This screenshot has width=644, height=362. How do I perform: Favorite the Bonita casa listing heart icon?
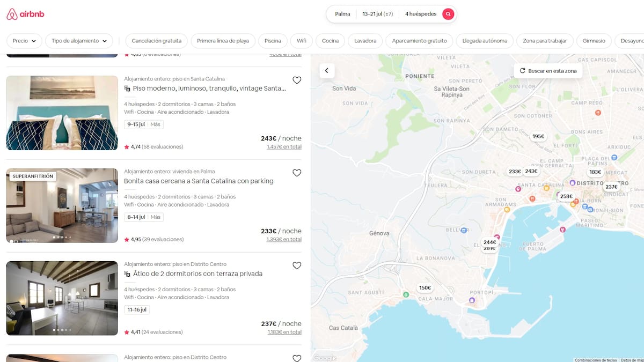pos(297,173)
